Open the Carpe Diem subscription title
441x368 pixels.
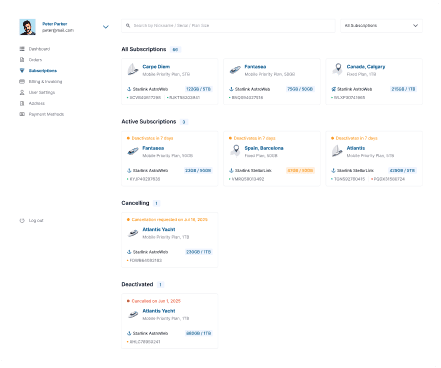point(156,67)
